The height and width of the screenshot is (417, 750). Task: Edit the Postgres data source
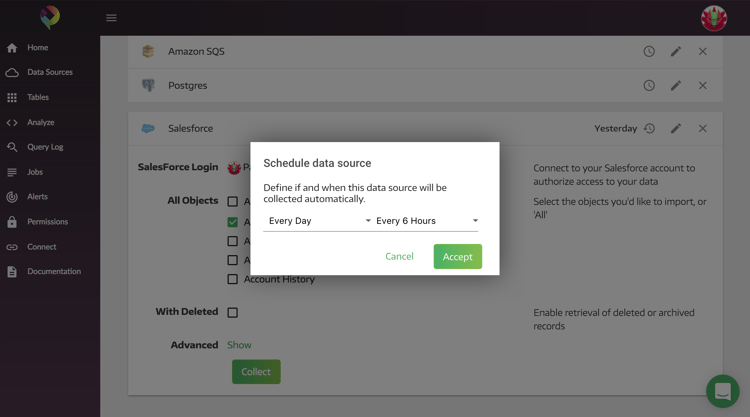click(676, 86)
